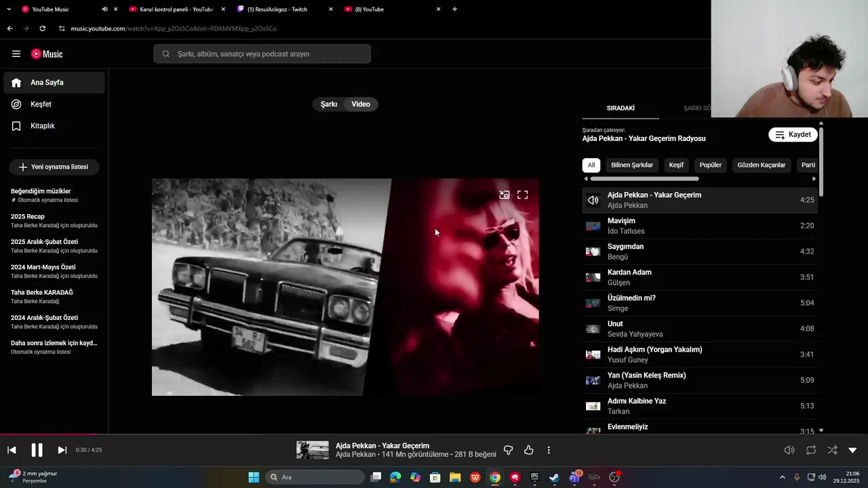Select Bilinen Şarkılar filter chip

click(x=632, y=165)
